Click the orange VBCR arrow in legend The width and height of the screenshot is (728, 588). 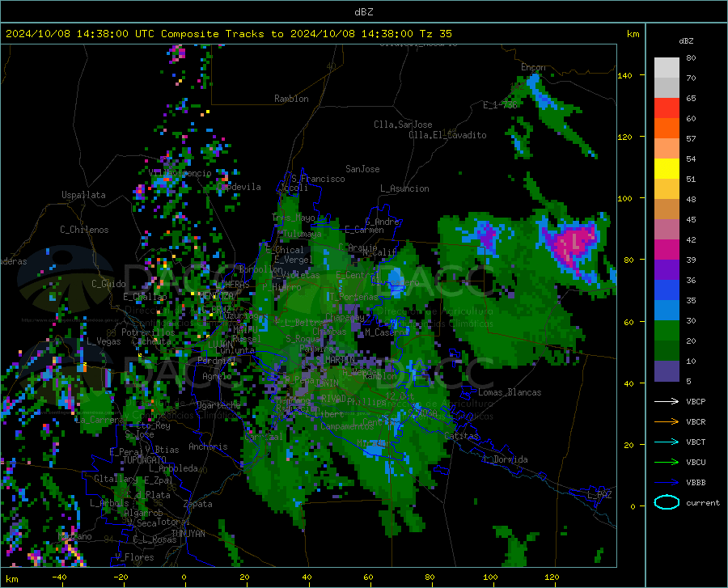(667, 422)
